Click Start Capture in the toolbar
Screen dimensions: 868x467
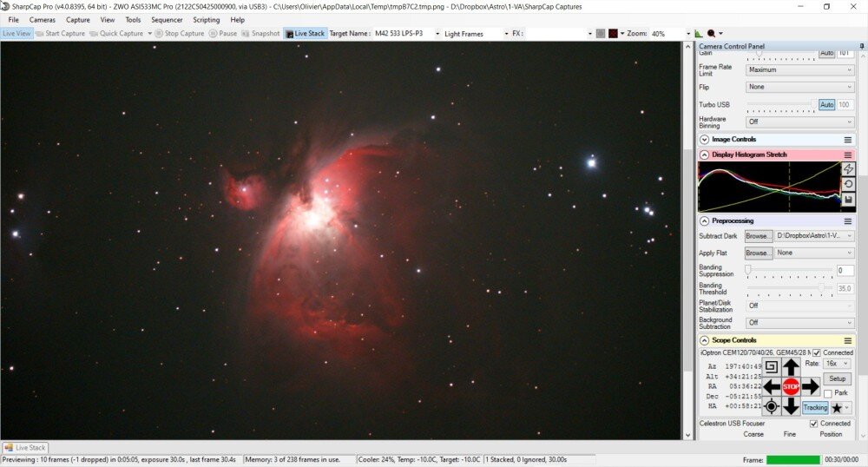click(61, 34)
